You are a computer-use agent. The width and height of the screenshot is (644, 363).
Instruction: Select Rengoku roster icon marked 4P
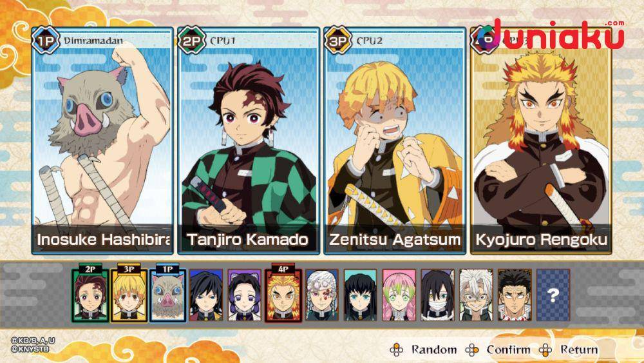(283, 295)
